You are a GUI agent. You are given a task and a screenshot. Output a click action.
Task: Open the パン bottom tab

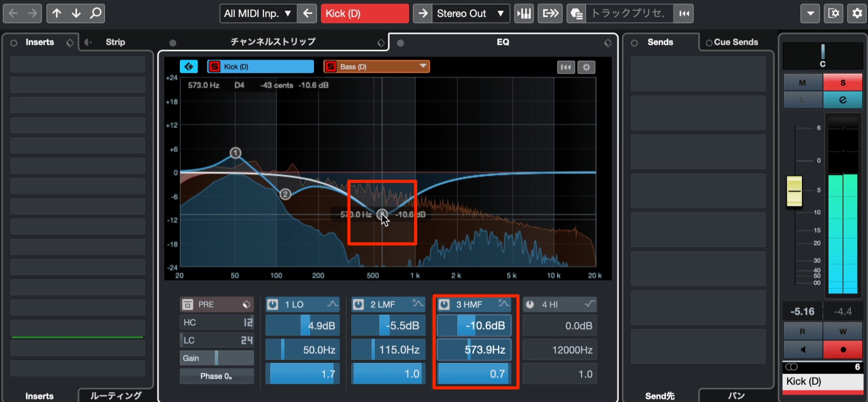(x=736, y=395)
